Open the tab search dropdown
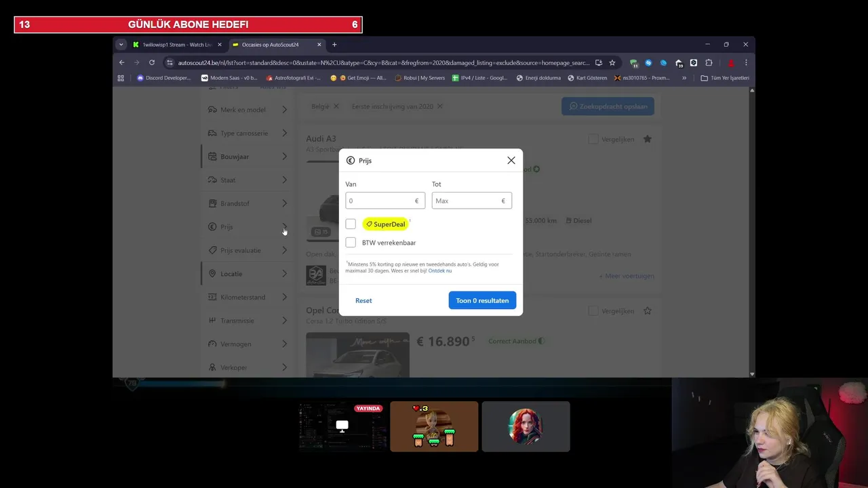Viewport: 868px width, 488px height. (121, 45)
